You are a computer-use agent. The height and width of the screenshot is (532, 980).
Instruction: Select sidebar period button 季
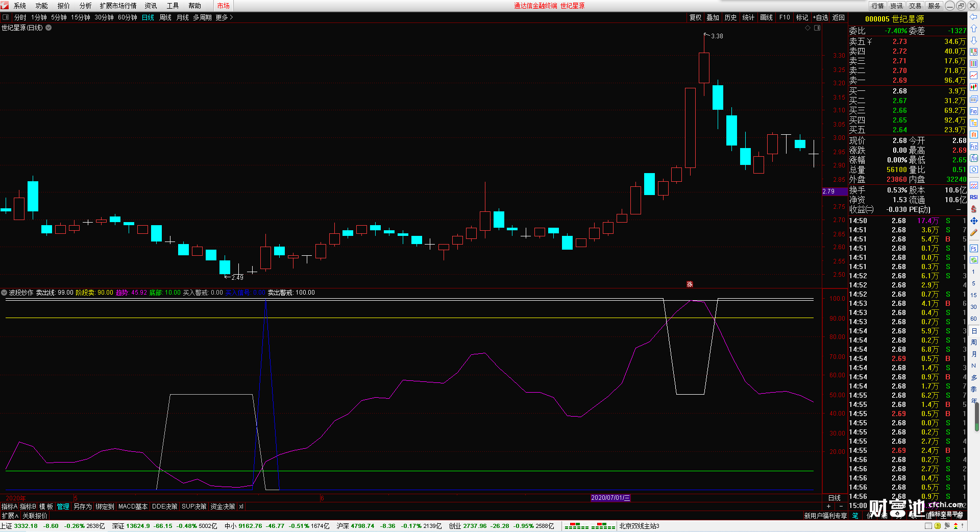974,389
